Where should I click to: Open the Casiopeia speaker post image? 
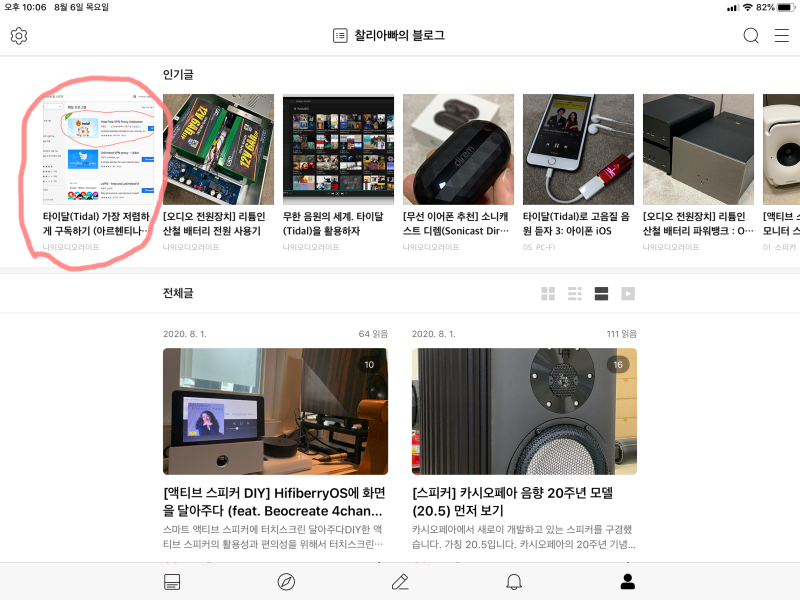(x=524, y=411)
